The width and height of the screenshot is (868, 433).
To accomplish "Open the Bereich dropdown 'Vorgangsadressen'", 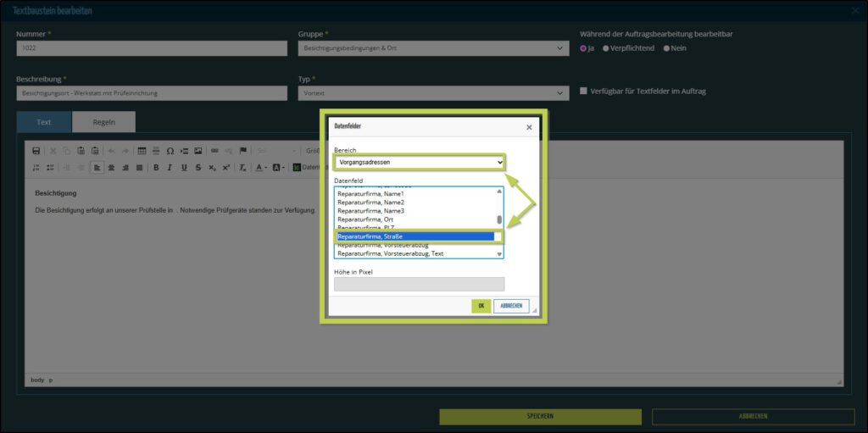I will [420, 162].
